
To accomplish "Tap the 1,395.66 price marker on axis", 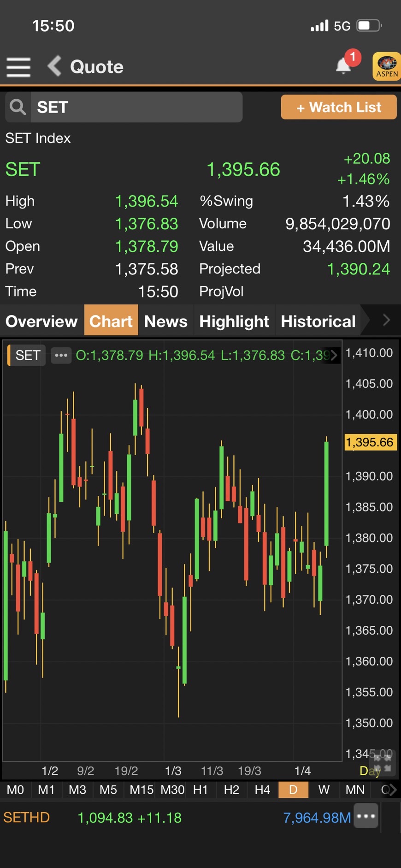I will [x=370, y=442].
